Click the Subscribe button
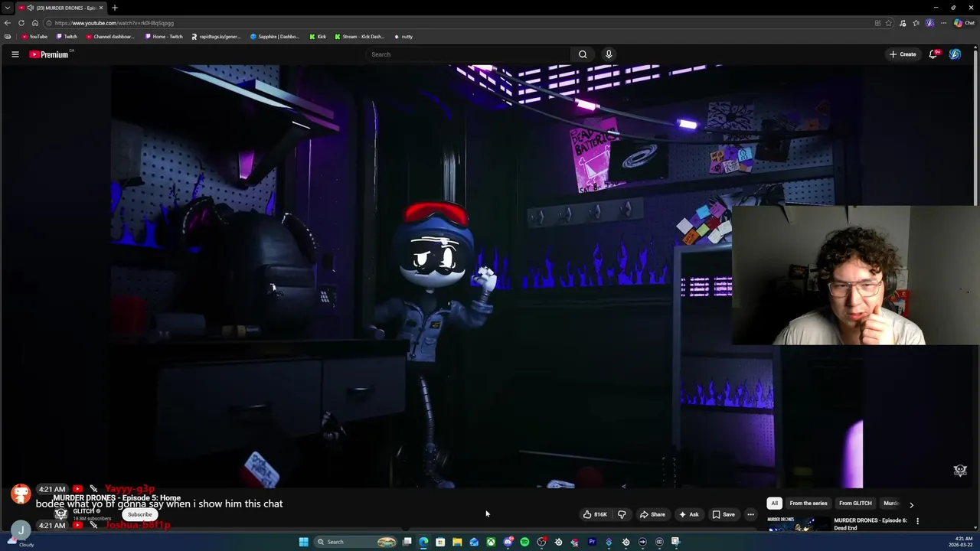 (139, 514)
